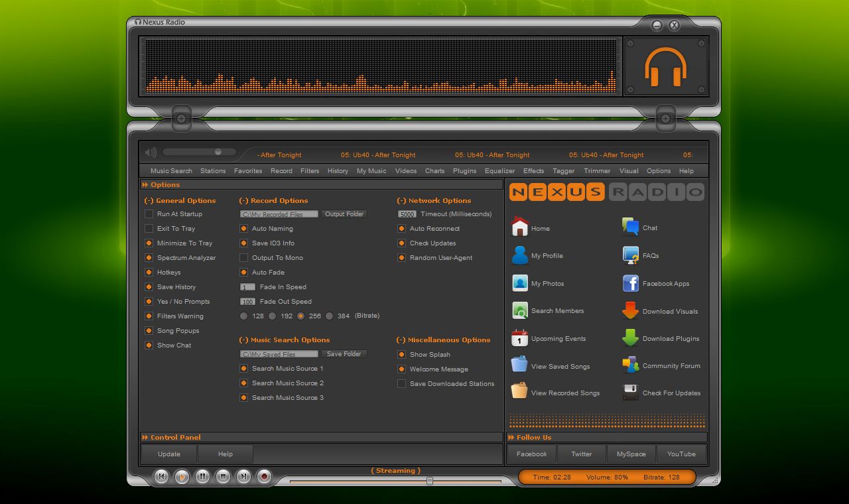The height and width of the screenshot is (504, 849).
Task: Click the volume slider knob
Action: pos(218,152)
